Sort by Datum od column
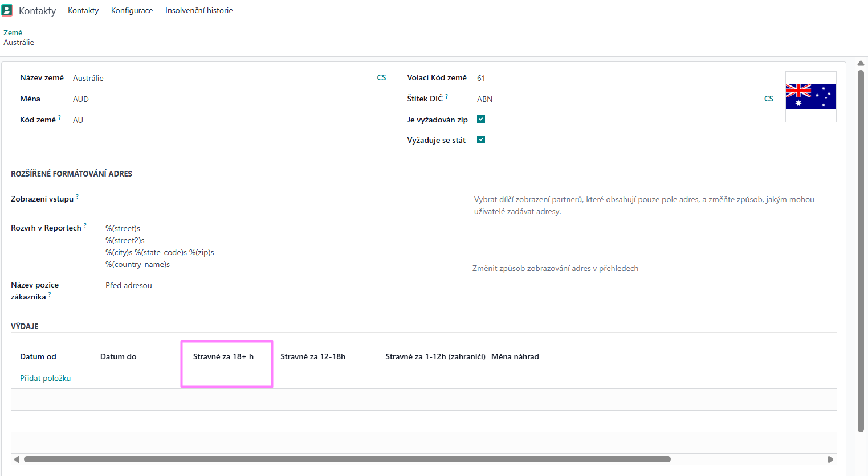 [x=38, y=356]
